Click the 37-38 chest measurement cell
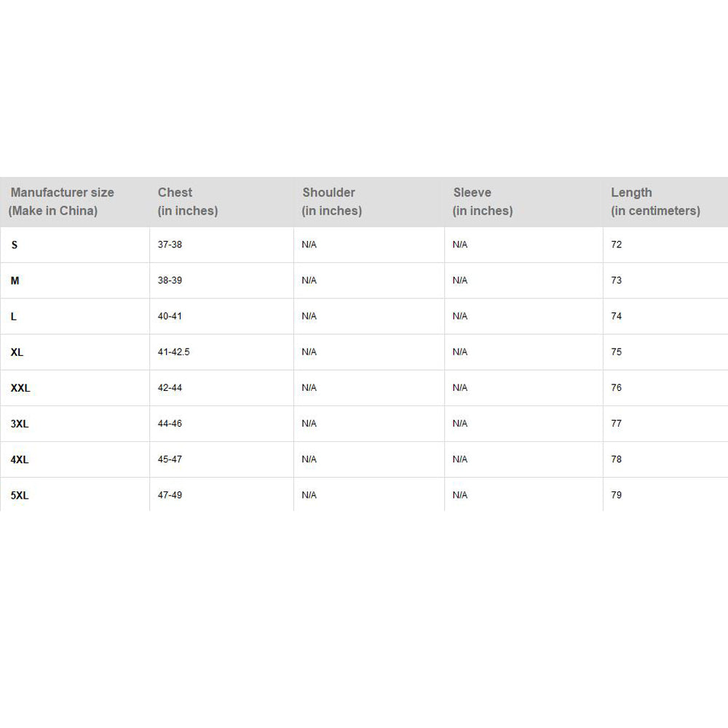This screenshot has height=728, width=728. pos(170,245)
